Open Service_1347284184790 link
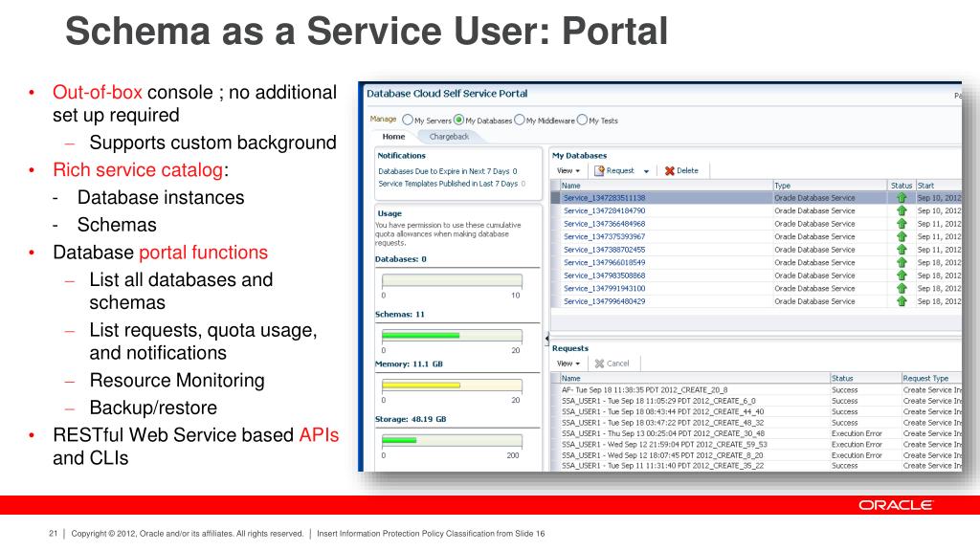Screen dimensions: 980x551 [x=604, y=210]
